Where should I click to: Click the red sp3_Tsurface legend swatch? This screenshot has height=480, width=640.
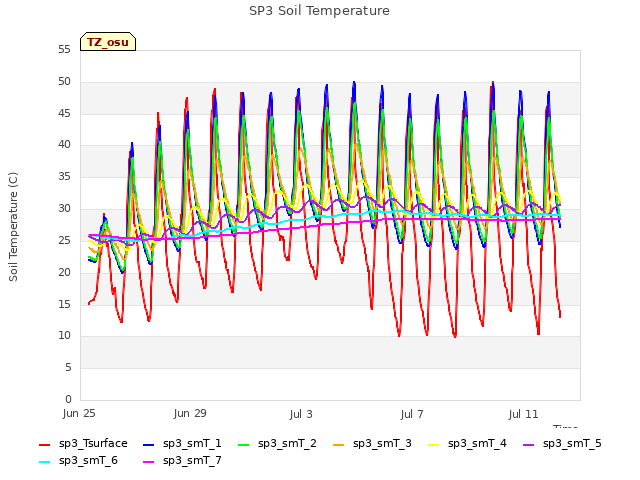(x=44, y=444)
